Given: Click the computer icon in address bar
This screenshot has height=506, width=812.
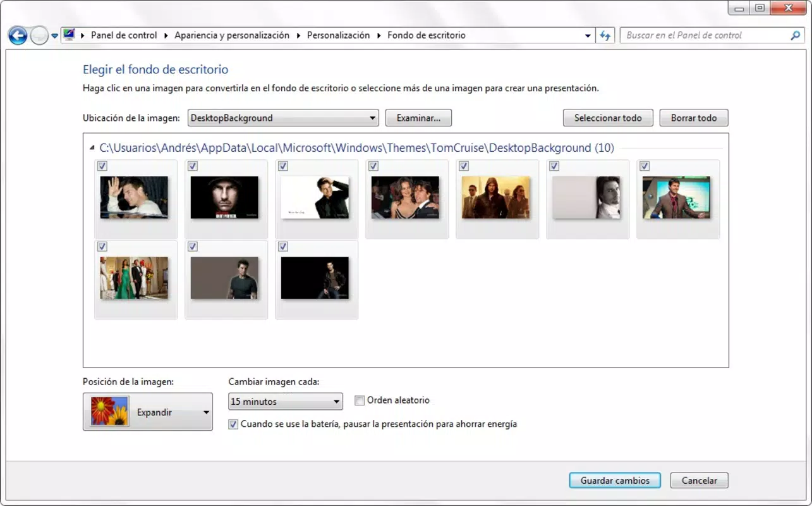Looking at the screenshot, I should (x=70, y=35).
